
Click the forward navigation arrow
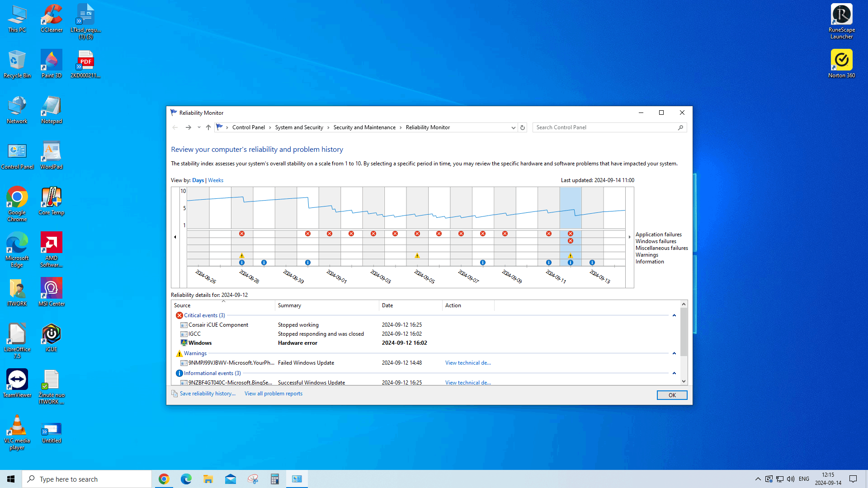pyautogui.click(x=188, y=127)
